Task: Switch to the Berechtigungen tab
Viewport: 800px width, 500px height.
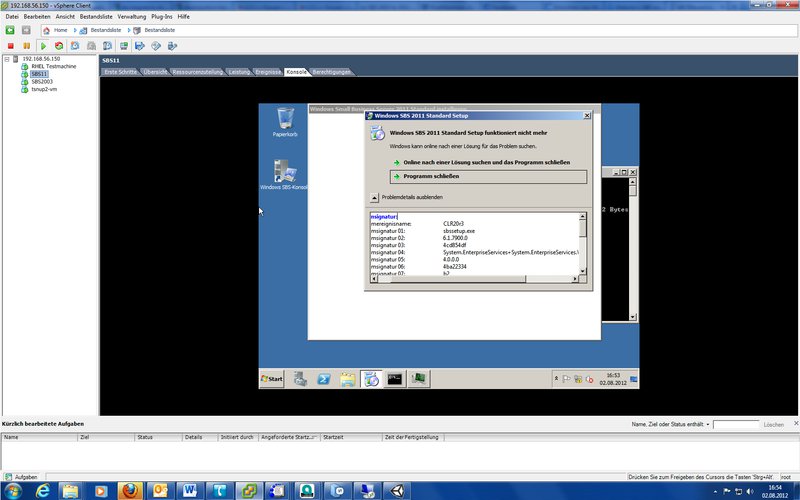Action: click(331, 72)
